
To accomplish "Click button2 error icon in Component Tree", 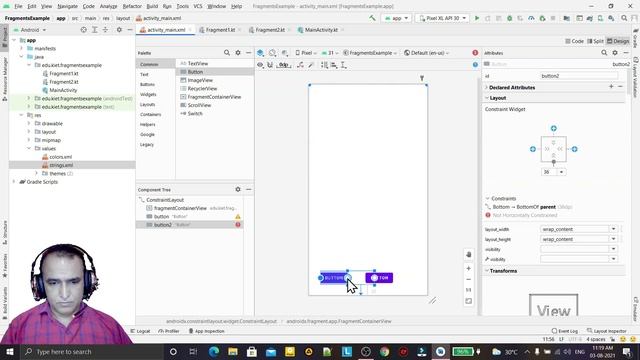I will (238, 225).
